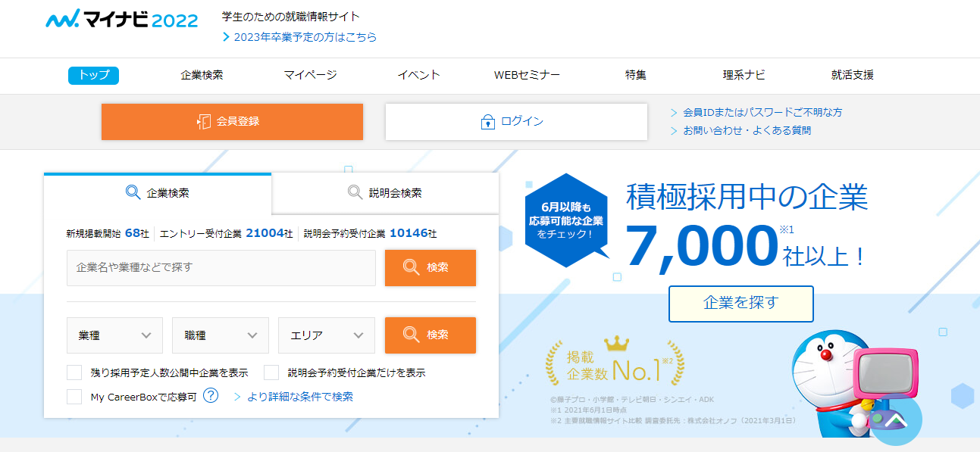Open the 特集 menu item
980x452 pixels.
click(636, 75)
